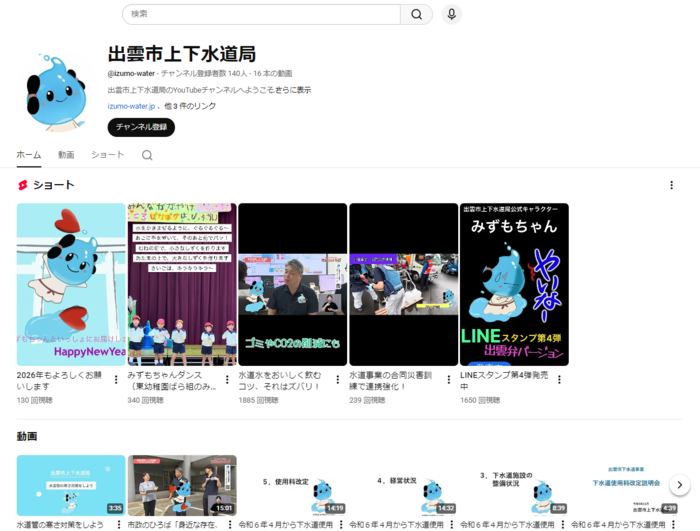Play the 3:35 水道管の寒さ対策 video thumbnail
This screenshot has height=531, width=700.
71,485
